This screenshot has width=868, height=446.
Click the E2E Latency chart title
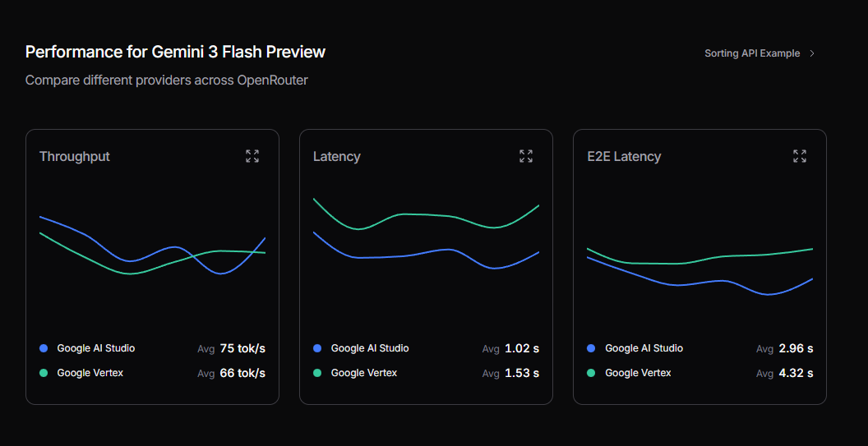(624, 156)
